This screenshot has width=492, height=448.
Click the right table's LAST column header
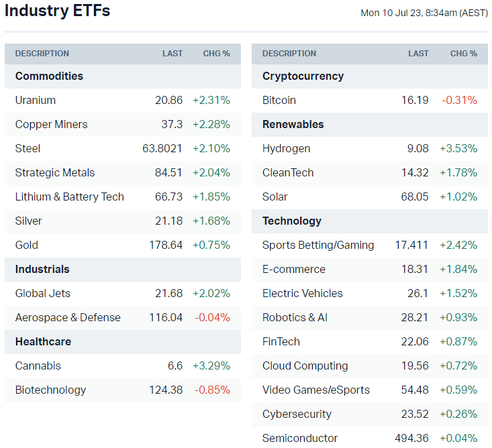pos(418,54)
